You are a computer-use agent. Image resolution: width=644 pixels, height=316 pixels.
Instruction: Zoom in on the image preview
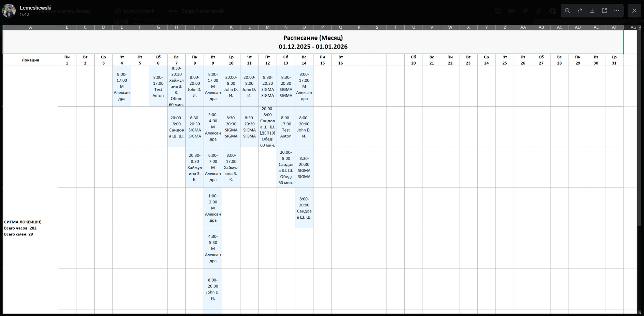[x=568, y=11]
